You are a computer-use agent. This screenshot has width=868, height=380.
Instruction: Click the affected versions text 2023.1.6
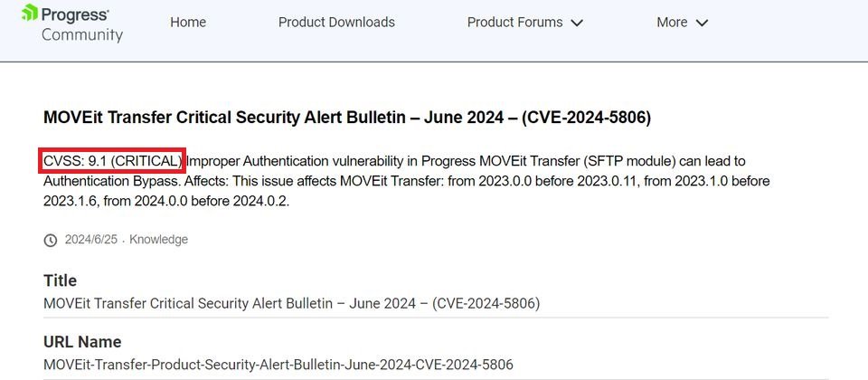[x=71, y=201]
